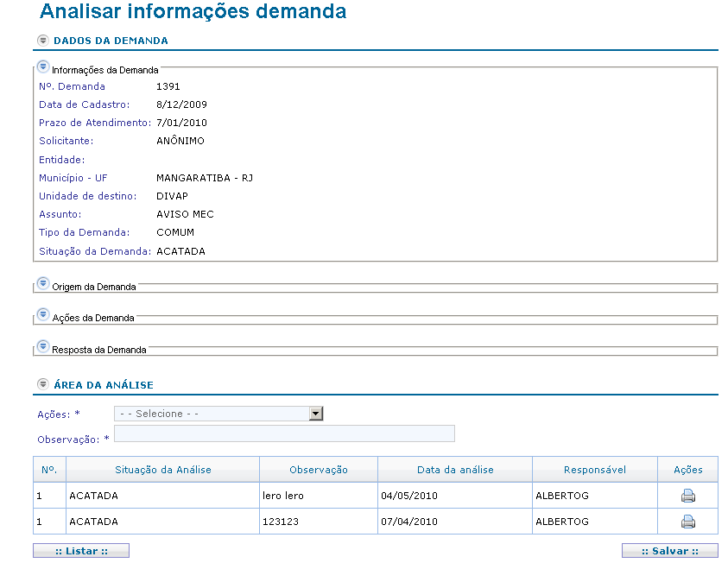Click the Ações column header in table

pyautogui.click(x=687, y=470)
